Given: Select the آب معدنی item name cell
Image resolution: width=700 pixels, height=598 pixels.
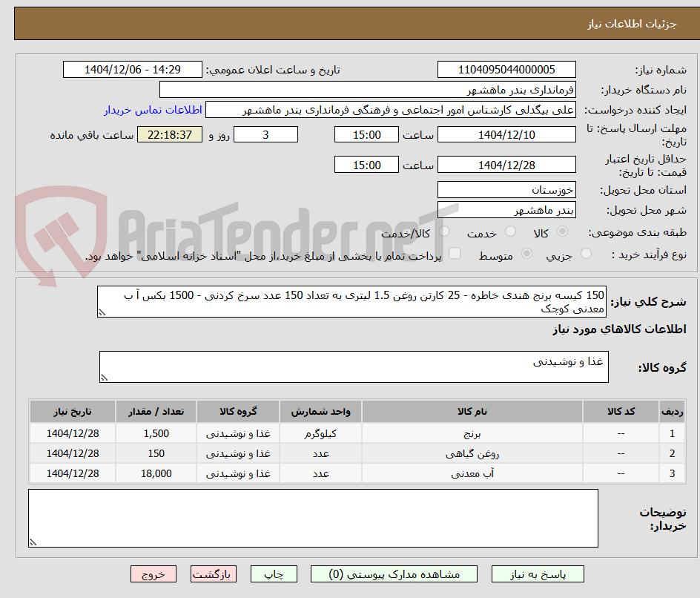Looking at the screenshot, I should [472, 473].
